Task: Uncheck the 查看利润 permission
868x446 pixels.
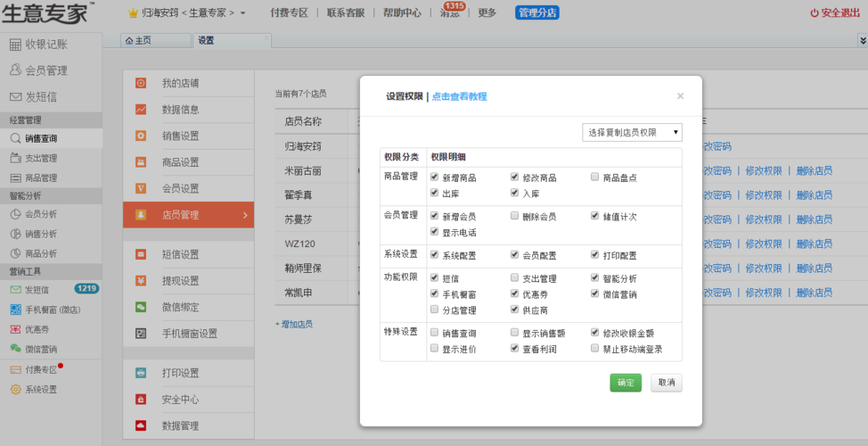Action: coord(515,349)
